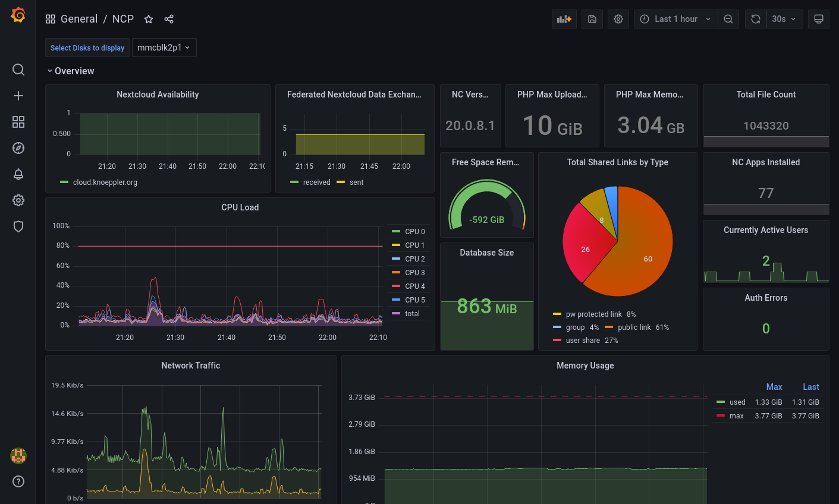This screenshot has width=839, height=504.
Task: Click the Add panel icon
Action: (x=564, y=19)
